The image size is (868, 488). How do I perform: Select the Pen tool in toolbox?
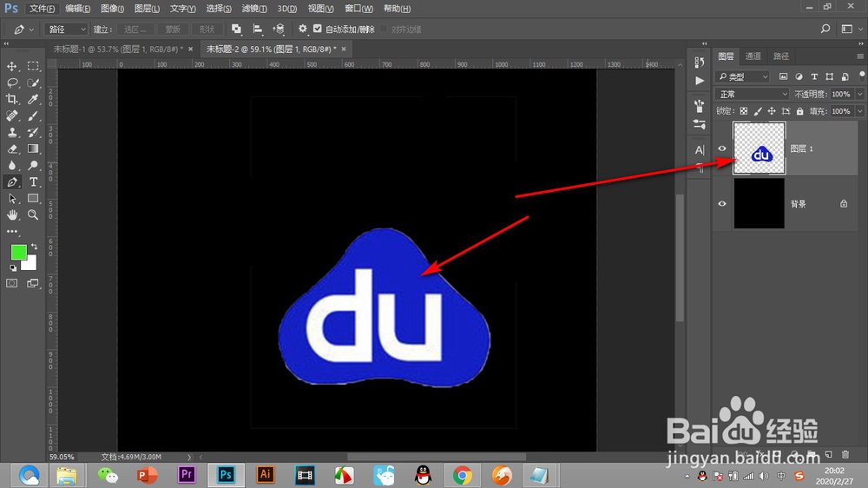(11, 181)
